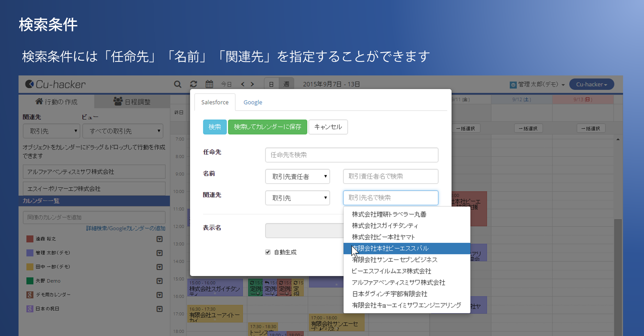Image resolution: width=644 pixels, height=336 pixels.
Task: Expand options for 遠藤 裕之 calendar
Action: point(160,239)
